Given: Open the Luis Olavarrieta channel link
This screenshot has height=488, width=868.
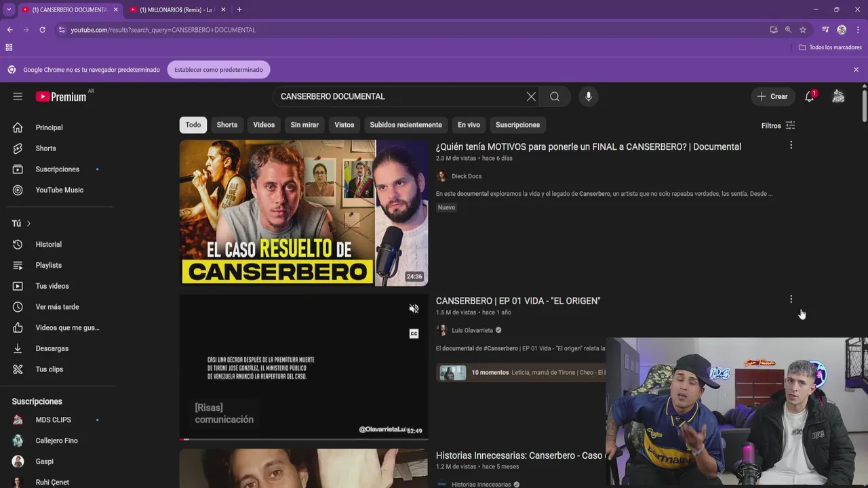Looking at the screenshot, I should (x=472, y=330).
